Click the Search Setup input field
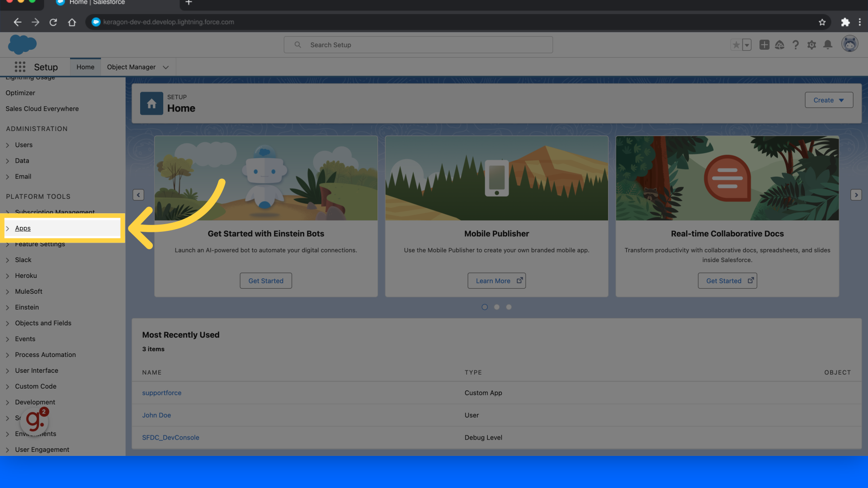This screenshot has width=868, height=488. [418, 45]
